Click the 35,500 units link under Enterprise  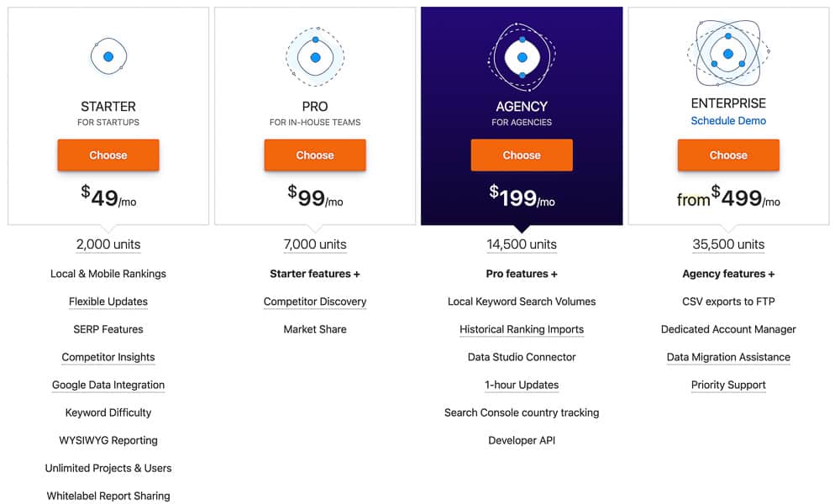[x=727, y=244]
